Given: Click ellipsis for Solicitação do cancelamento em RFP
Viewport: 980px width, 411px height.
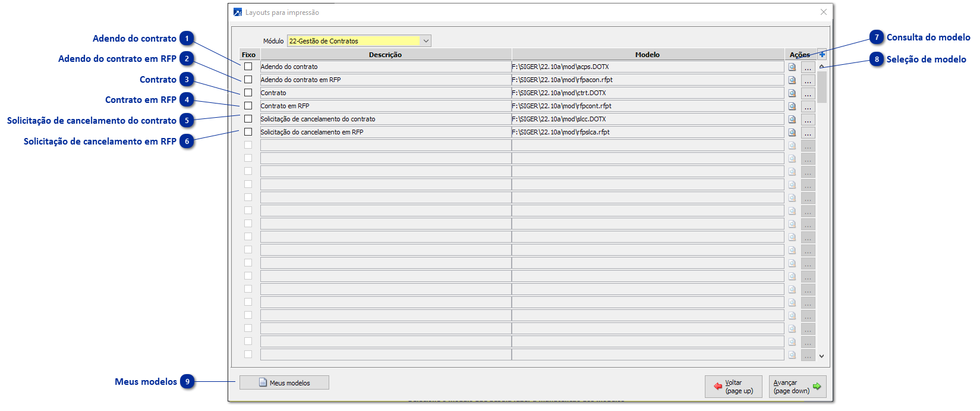Looking at the screenshot, I should tap(808, 133).
